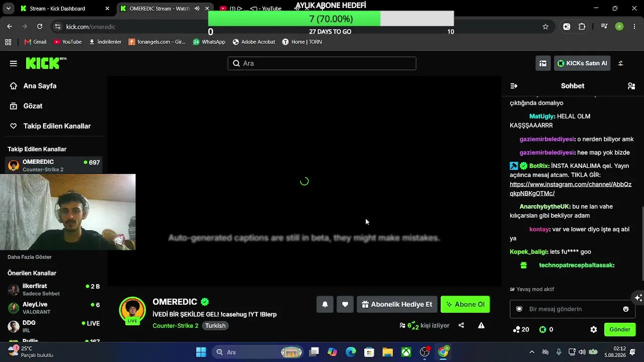The width and height of the screenshot is (644, 362).
Task: Open ilkerfirat recommended channel
Action: pos(54,290)
